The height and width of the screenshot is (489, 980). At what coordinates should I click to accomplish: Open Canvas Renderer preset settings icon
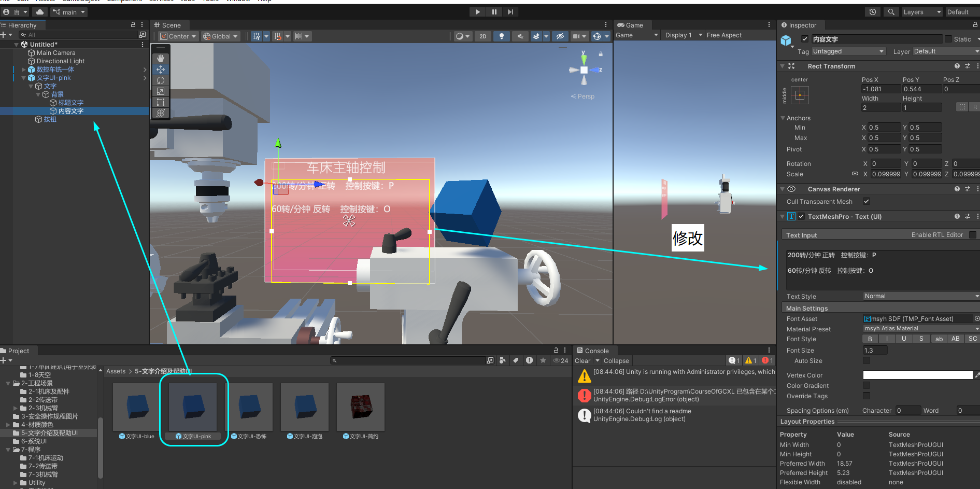[x=968, y=189]
